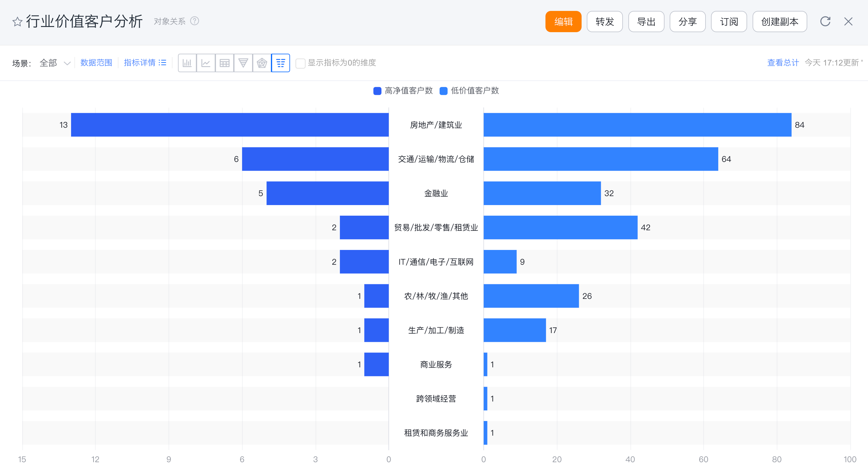
Task: Open 数据范围 settings
Action: 96,62
